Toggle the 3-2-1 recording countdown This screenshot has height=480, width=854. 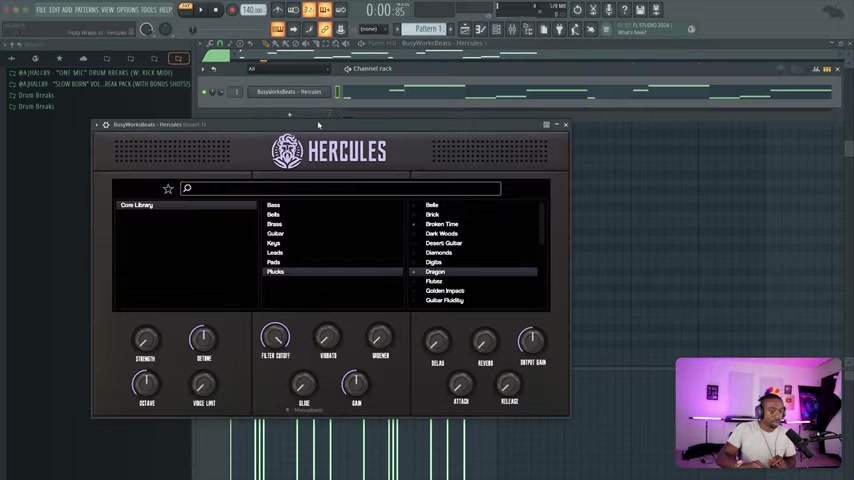pos(309,10)
